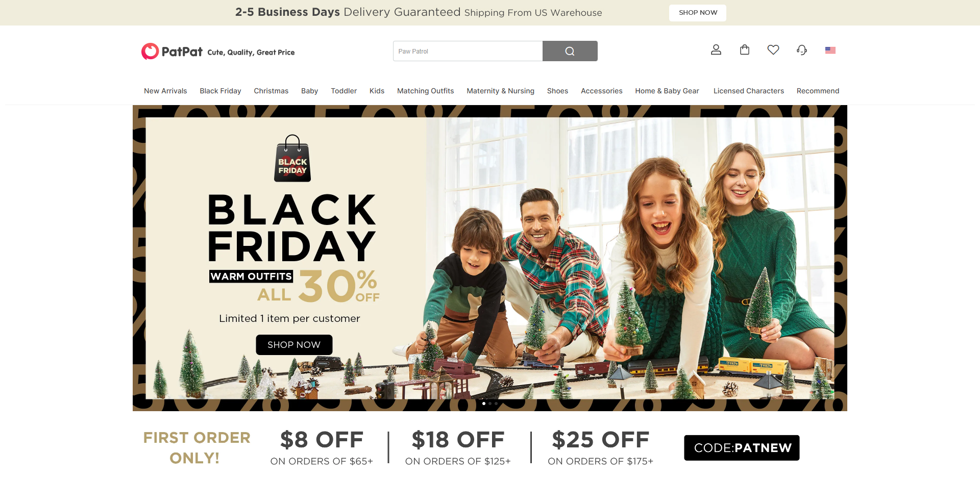Focus the Paw Patrol search field
The width and height of the screenshot is (980, 478).
[468, 51]
